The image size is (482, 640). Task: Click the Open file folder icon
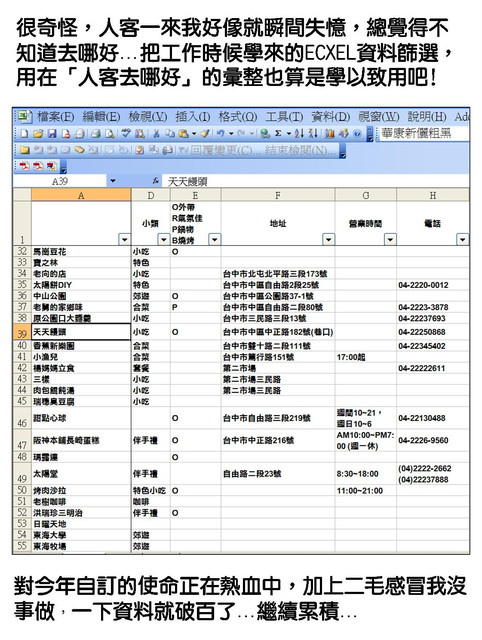(38, 133)
